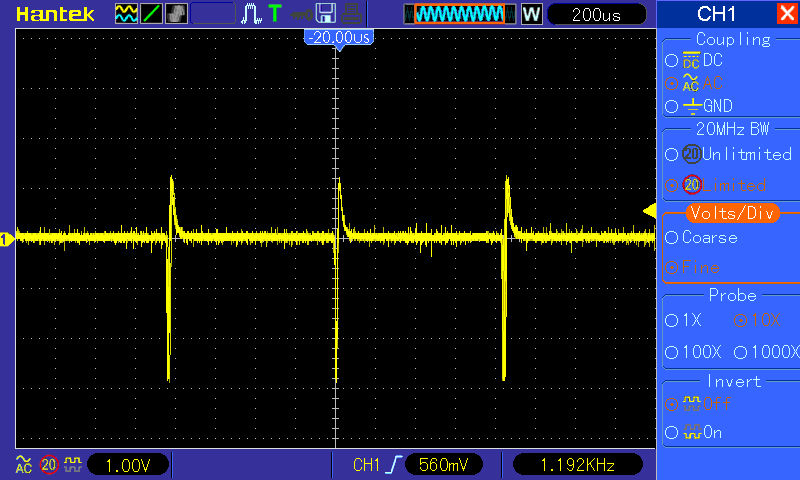The image size is (800, 480).
Task: Click the green diagonal line icon
Action: pyautogui.click(x=151, y=14)
